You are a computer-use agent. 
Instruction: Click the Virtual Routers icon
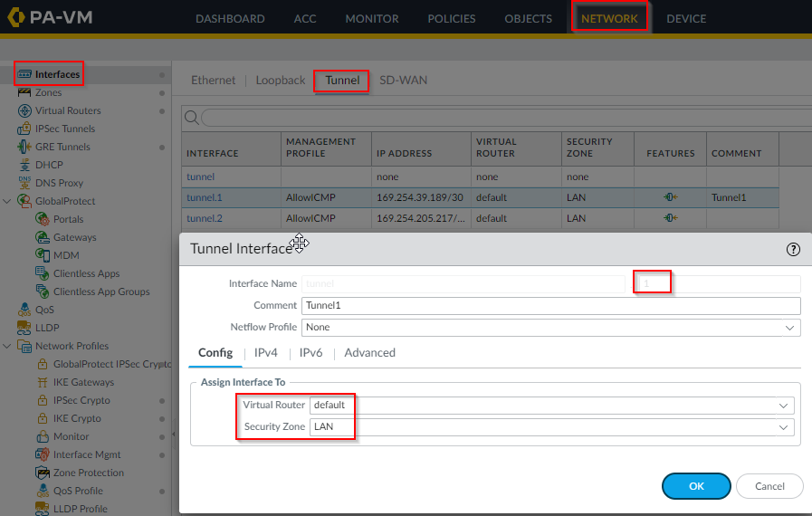(24, 110)
